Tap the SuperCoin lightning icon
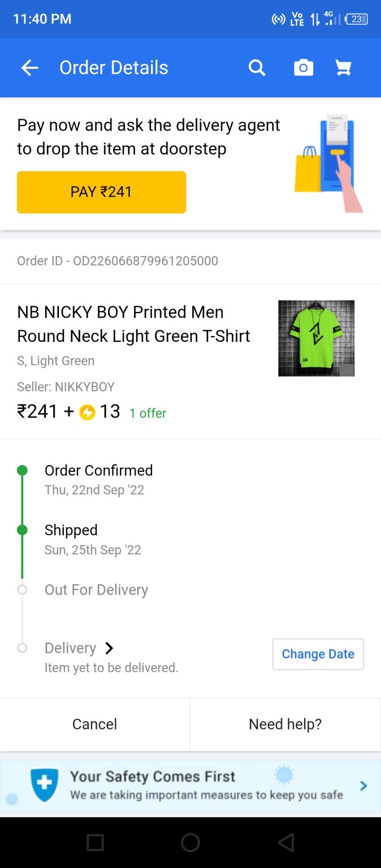This screenshot has width=381, height=868. click(87, 412)
